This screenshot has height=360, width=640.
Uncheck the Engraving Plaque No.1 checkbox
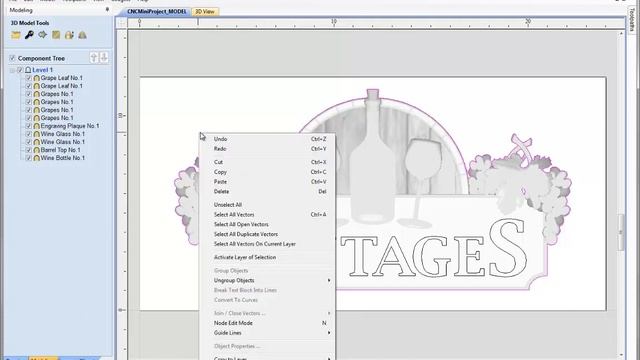[29, 126]
